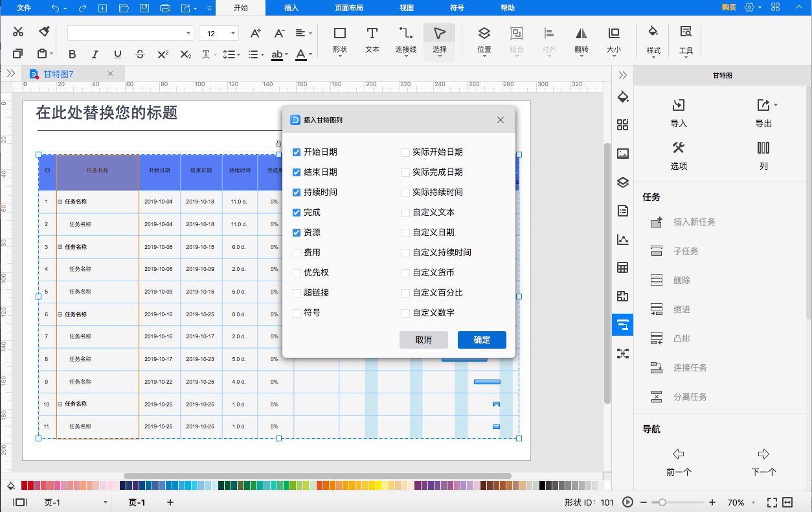This screenshot has width=812, height=512.
Task: Increase font size with A+ icon
Action: tap(256, 33)
